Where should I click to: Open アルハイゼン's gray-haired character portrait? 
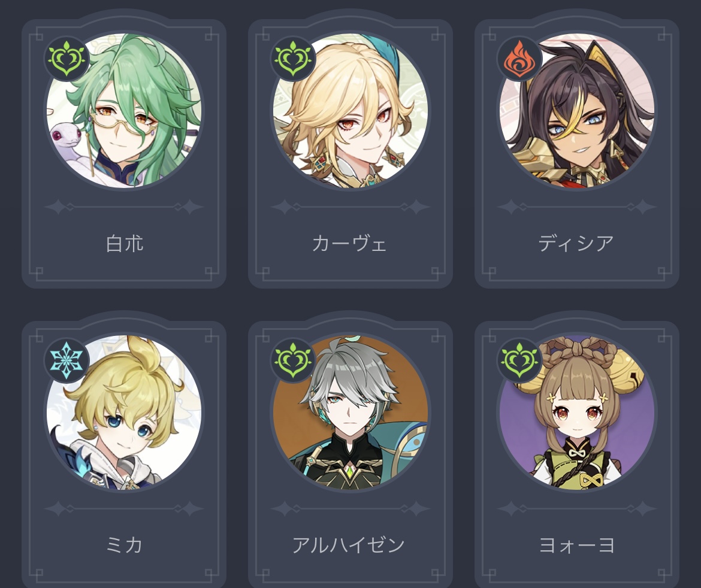click(350, 412)
